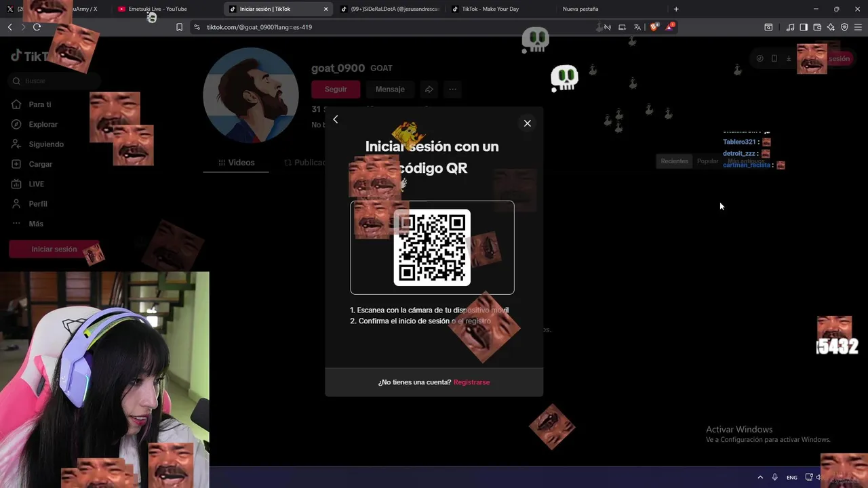Screen dimensions: 868x488
Task: Click the red Seguir button
Action: point(336,89)
